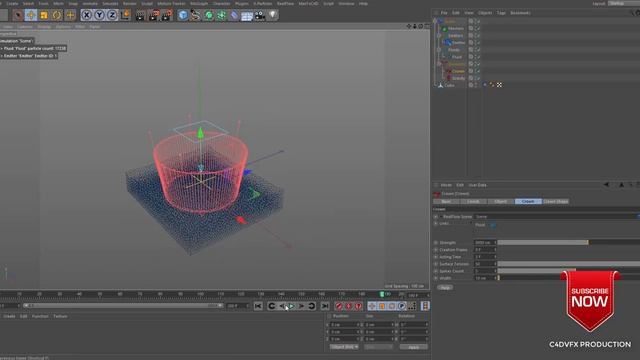The width and height of the screenshot is (640, 360).
Task: Toggle the Y axis lock
Action: (99, 15)
